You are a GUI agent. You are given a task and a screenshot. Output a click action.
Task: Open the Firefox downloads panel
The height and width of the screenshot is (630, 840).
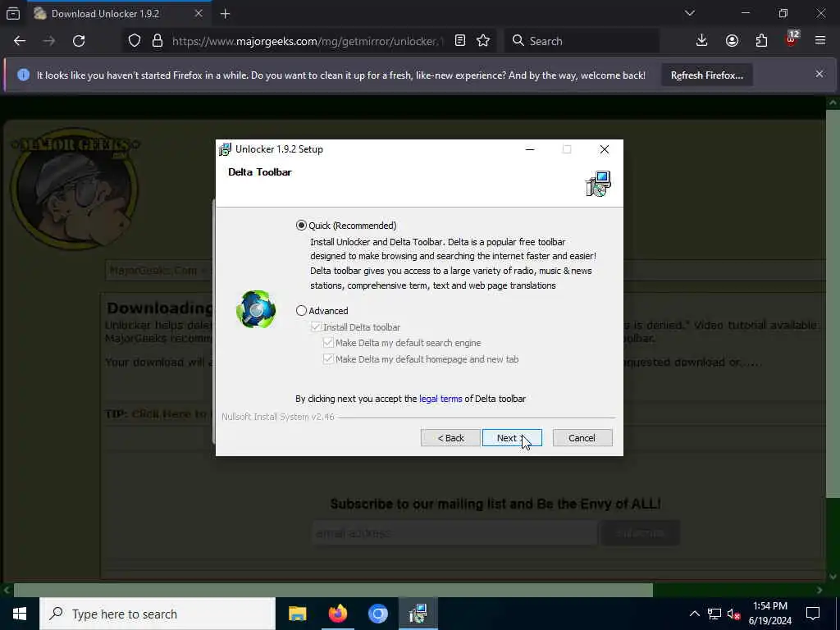pos(702,41)
